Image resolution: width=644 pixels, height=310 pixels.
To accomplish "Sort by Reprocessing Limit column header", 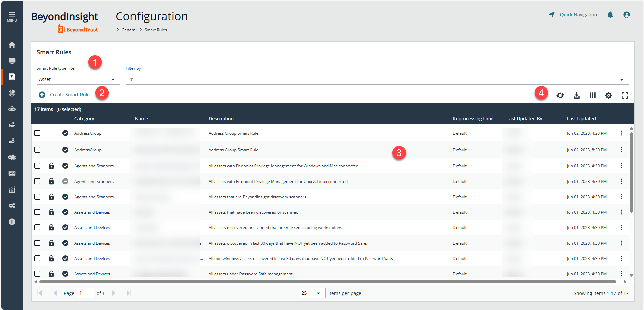I will tap(473, 119).
